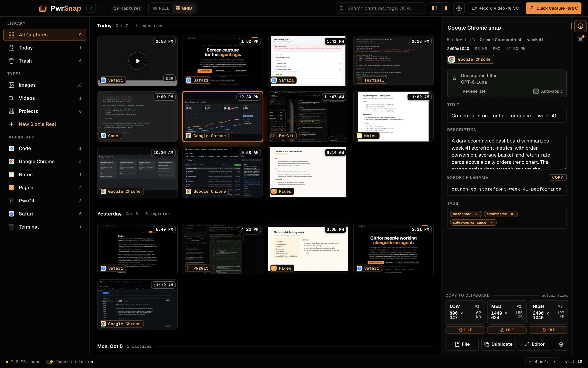Image resolution: width=588 pixels, height=368 pixels.
Task: Copy MED resolution to clipboard
Action: [x=507, y=312]
